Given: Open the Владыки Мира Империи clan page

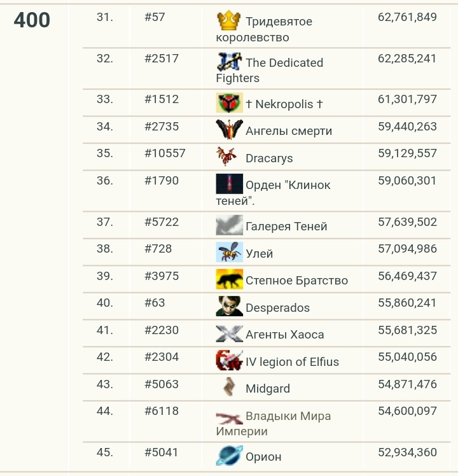Looking at the screenshot, I should pyautogui.click(x=288, y=417).
